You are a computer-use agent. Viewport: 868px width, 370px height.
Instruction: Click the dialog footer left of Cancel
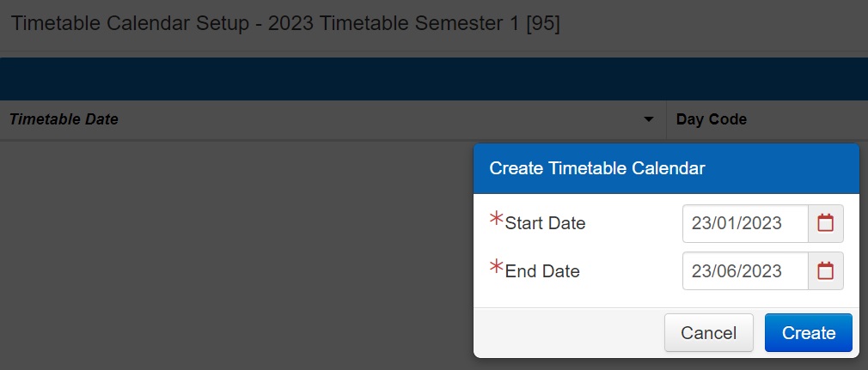tap(567, 333)
